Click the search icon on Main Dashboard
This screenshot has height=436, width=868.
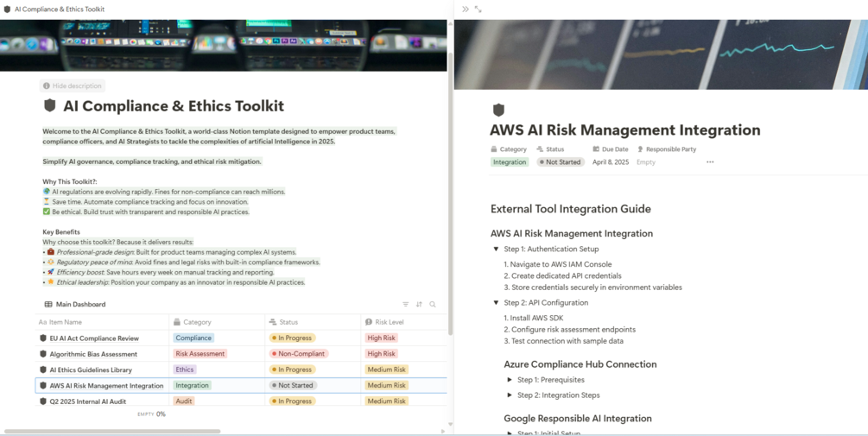pos(433,304)
